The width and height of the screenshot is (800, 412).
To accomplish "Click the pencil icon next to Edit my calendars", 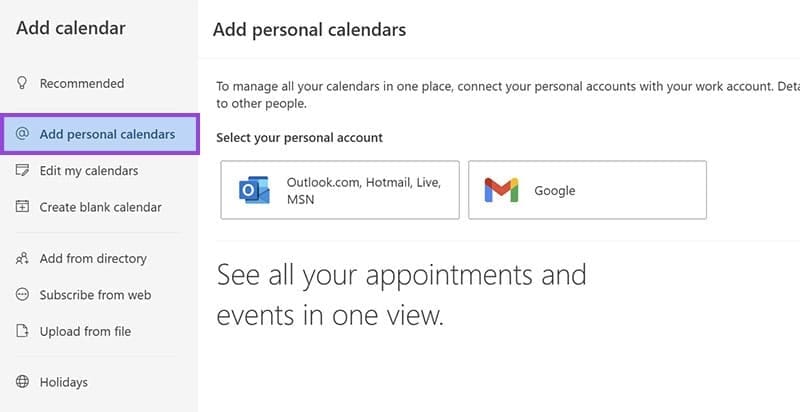I will 22,171.
